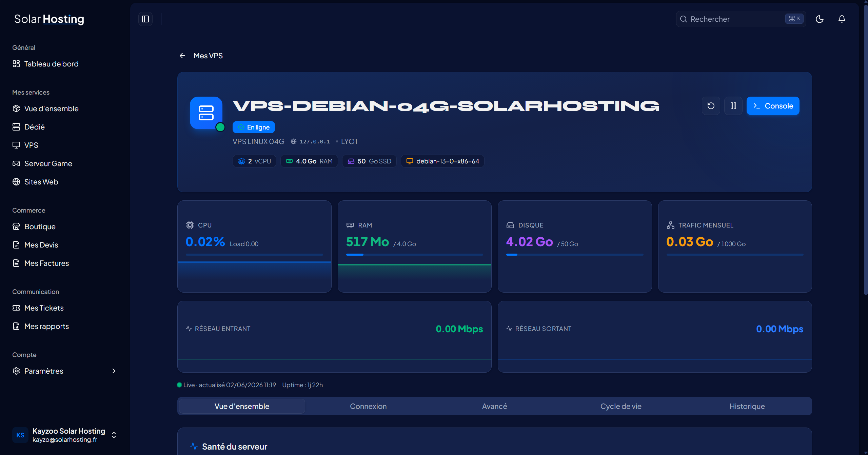The height and width of the screenshot is (455, 868).
Task: Click the Trafic mensuel progress bar
Action: (x=735, y=254)
